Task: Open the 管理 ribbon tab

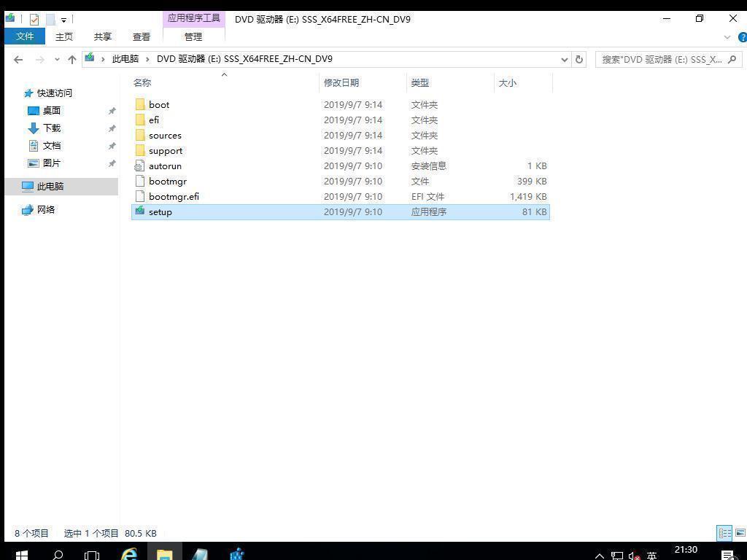Action: click(x=193, y=36)
